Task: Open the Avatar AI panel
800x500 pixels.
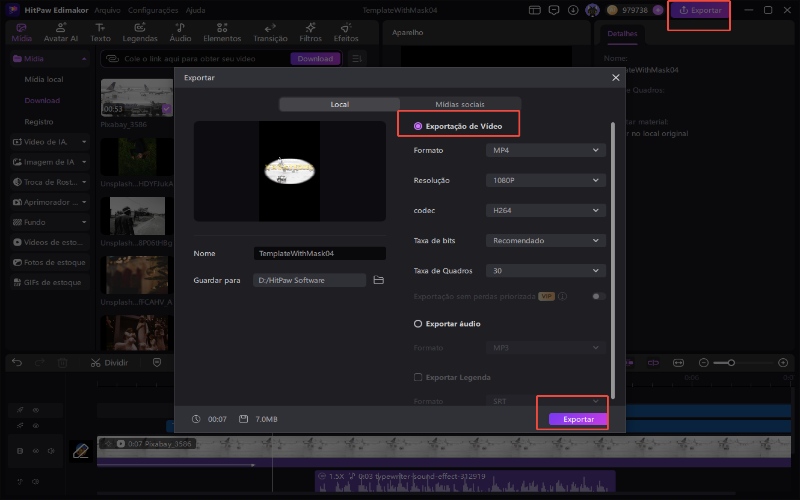Action: [x=60, y=32]
